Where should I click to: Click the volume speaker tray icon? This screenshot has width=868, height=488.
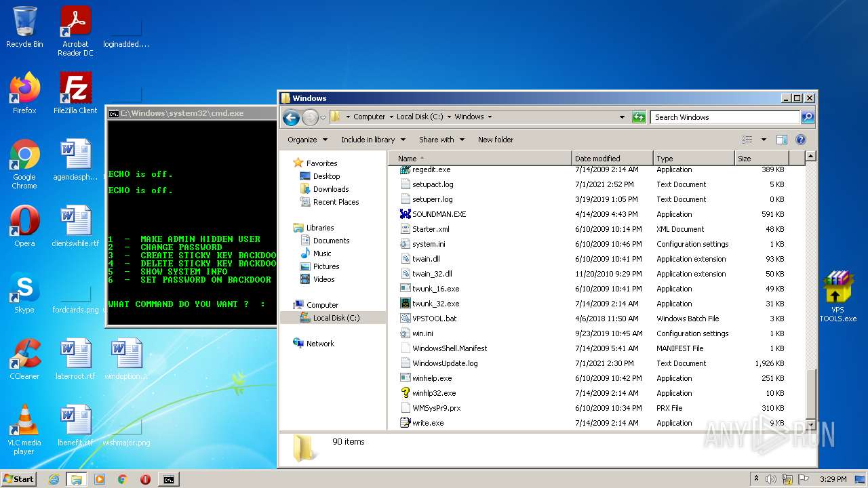tap(771, 479)
